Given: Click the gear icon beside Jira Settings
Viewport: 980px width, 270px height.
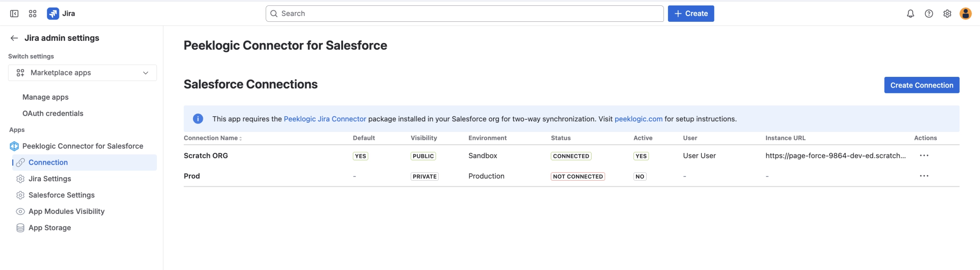Looking at the screenshot, I should pos(20,179).
